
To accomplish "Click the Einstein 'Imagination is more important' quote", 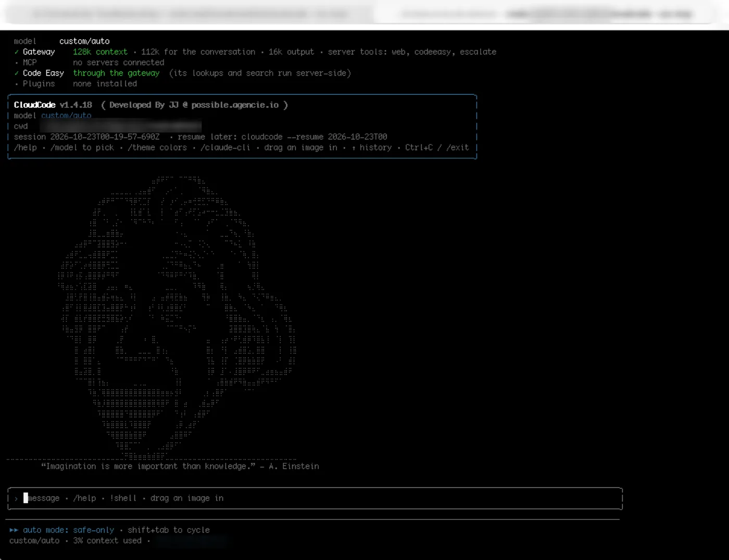I will pyautogui.click(x=180, y=467).
